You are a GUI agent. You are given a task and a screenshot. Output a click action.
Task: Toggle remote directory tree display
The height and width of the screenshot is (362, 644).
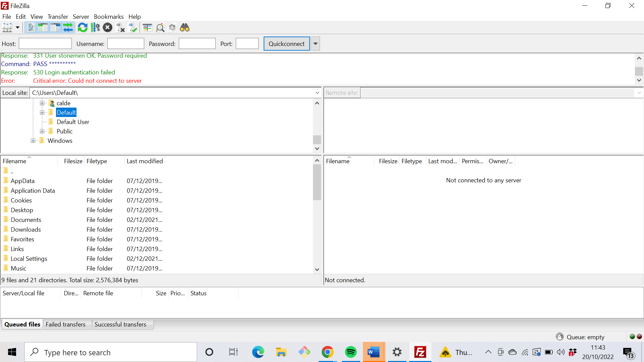coord(55,27)
